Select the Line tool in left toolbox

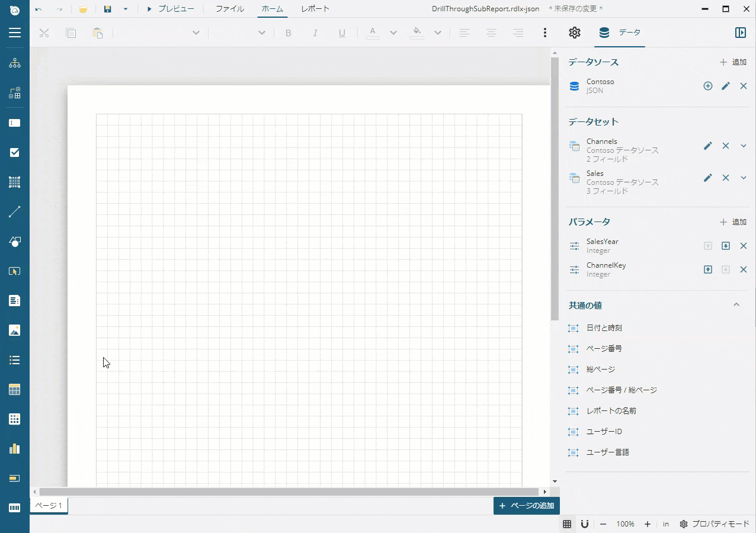tap(15, 212)
